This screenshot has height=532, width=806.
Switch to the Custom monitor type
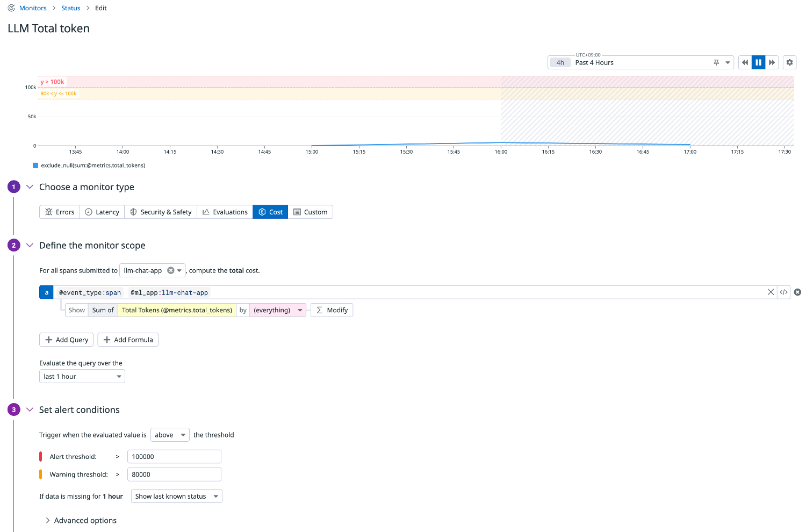310,212
